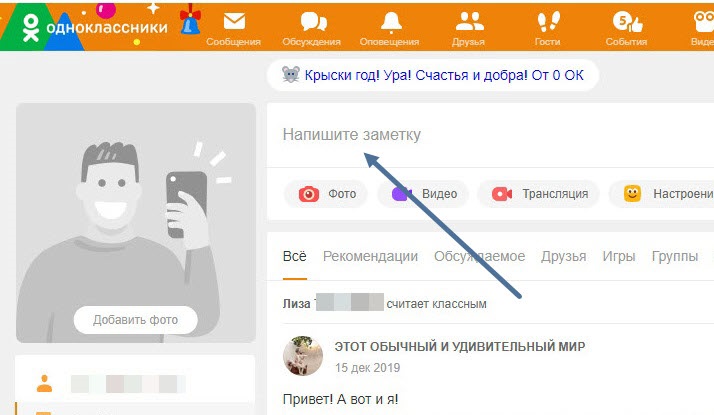The image size is (714, 415).
Task: Click the holiday bell decoration icon
Action: click(190, 20)
